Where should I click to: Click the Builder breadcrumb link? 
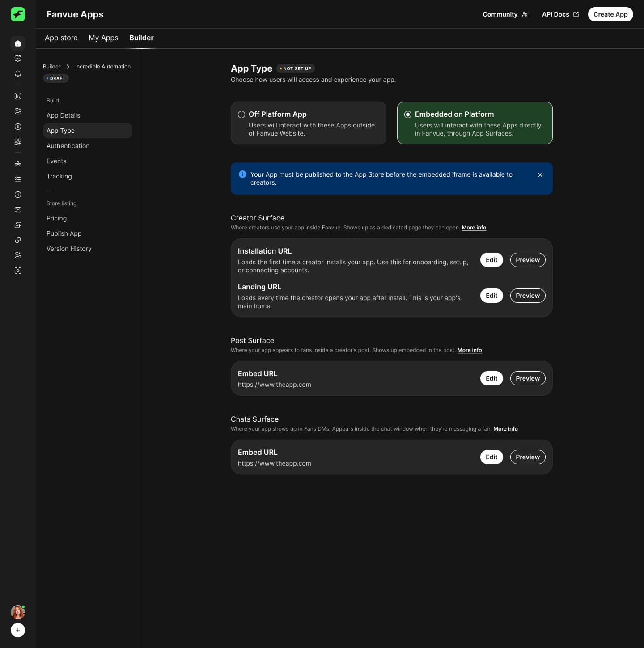(51, 67)
